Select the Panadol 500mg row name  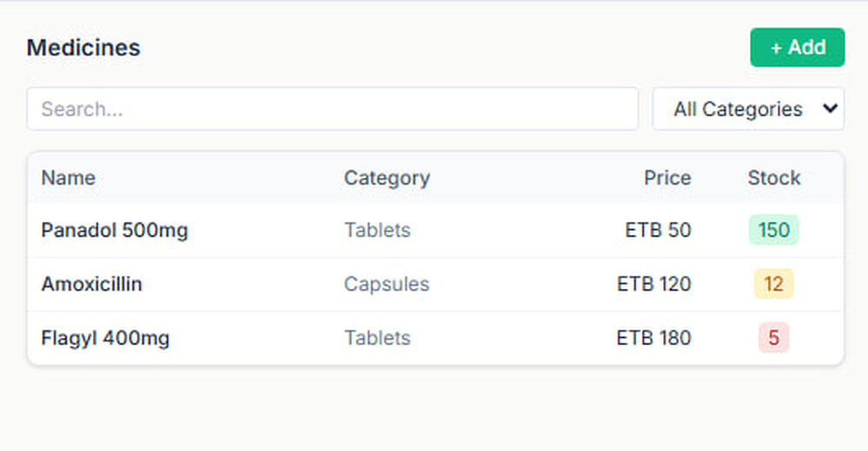tap(115, 231)
